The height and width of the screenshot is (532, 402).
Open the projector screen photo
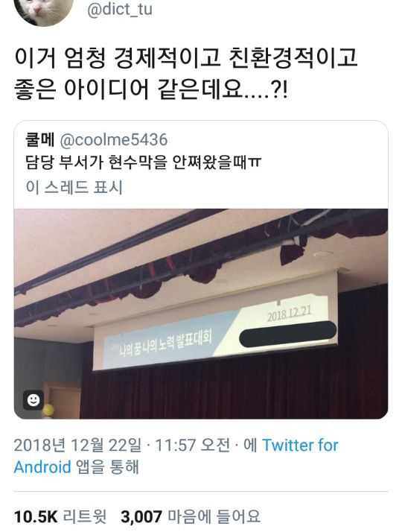point(201,314)
